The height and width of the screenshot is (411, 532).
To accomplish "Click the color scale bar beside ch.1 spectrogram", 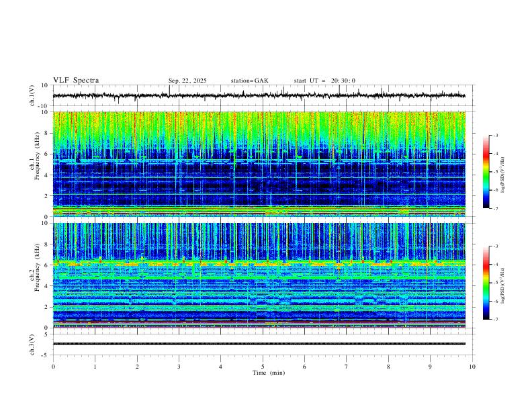I will [486, 172].
